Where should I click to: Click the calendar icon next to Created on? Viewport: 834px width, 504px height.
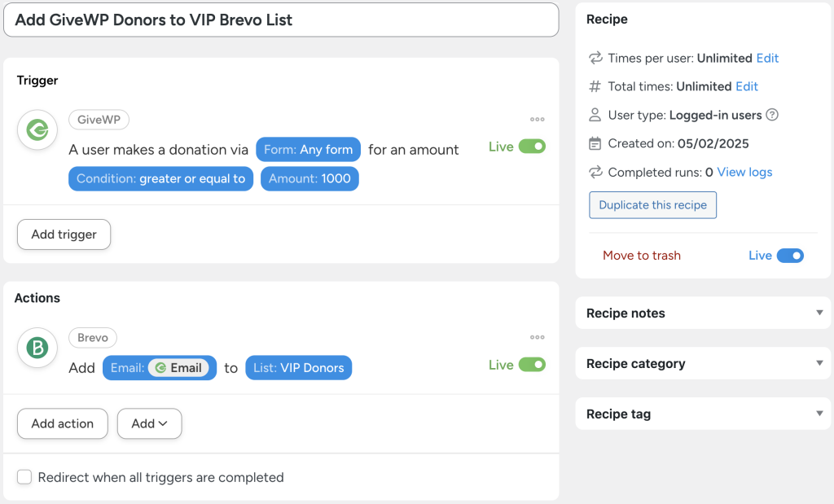(594, 143)
